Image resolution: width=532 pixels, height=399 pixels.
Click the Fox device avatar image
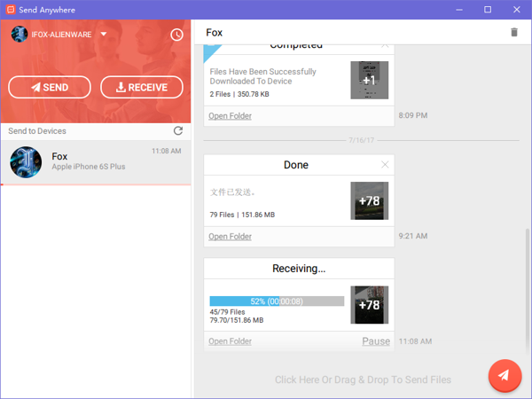pyautogui.click(x=26, y=162)
